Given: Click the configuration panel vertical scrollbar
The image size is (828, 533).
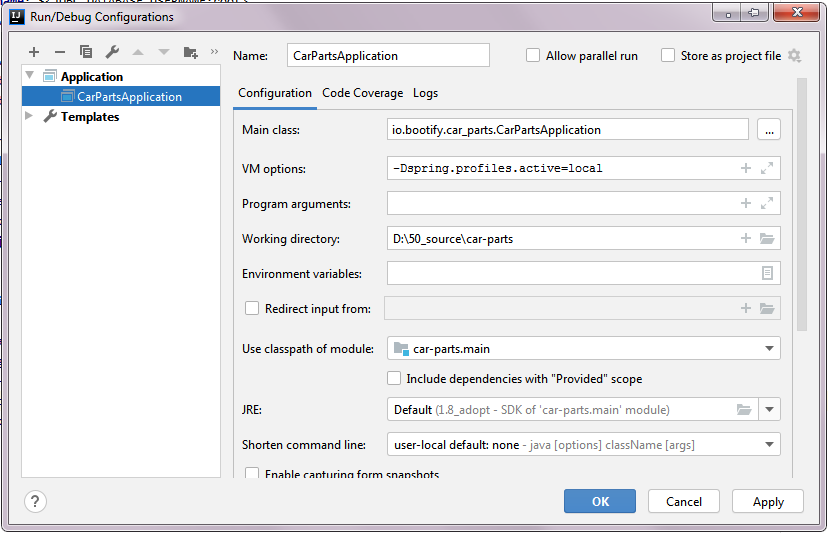Looking at the screenshot, I should tap(802, 204).
